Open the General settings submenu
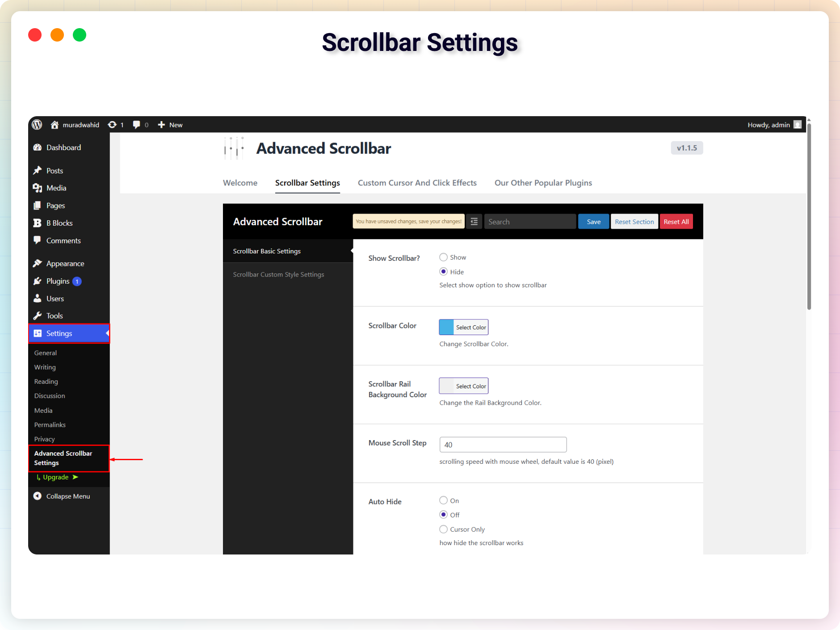 [x=46, y=353]
